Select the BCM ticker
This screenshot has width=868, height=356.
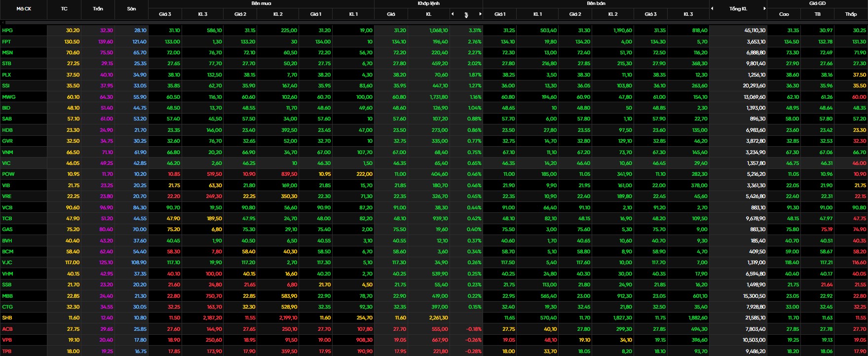click(x=7, y=251)
